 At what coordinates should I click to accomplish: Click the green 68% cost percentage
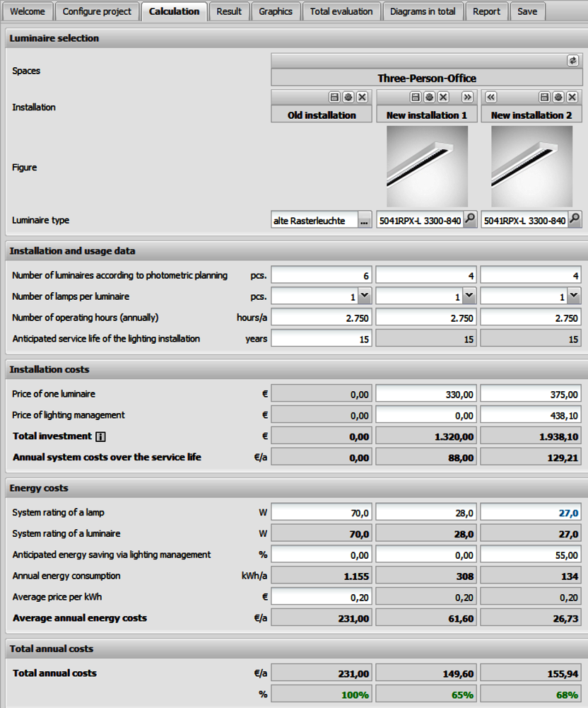[x=531, y=695]
